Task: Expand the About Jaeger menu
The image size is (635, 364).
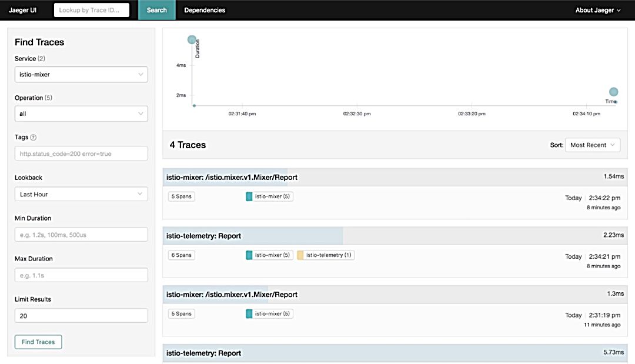Action: tap(598, 10)
